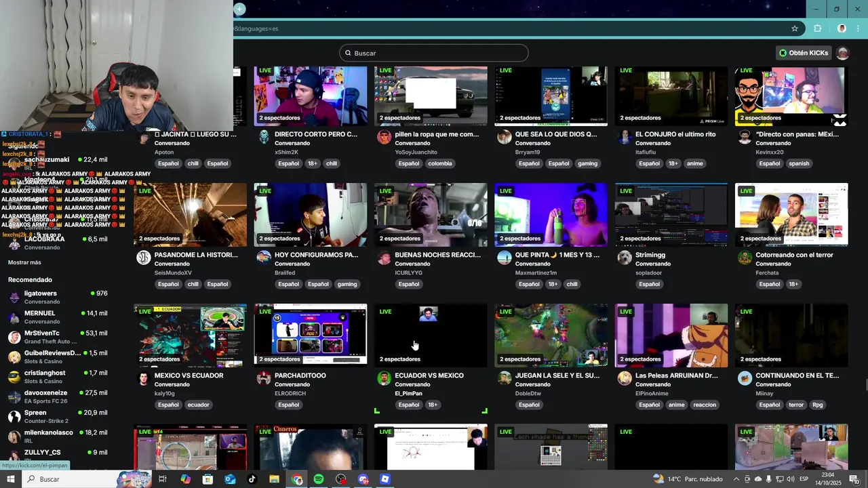Screen dimensions: 868x488
Task: Open Kevinxx20 channel avatar
Action: click(745, 137)
